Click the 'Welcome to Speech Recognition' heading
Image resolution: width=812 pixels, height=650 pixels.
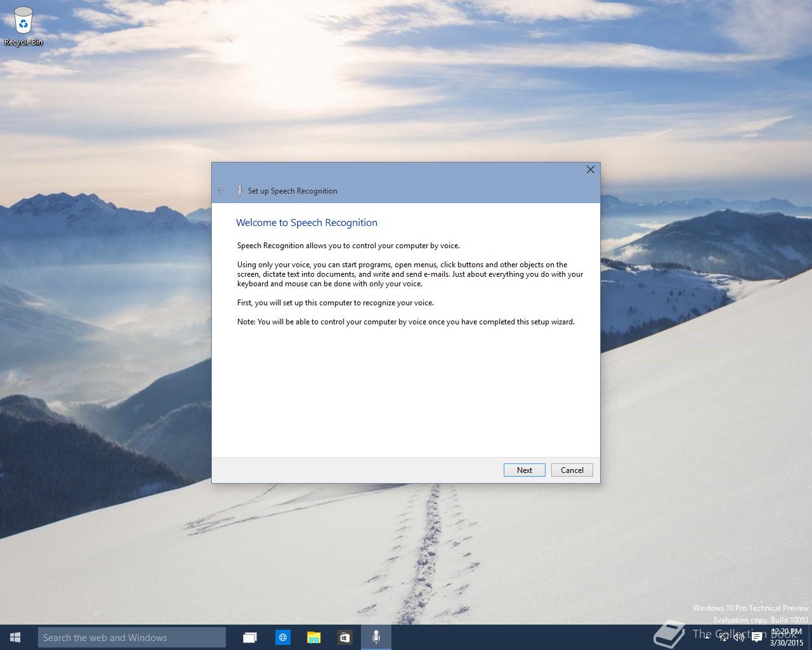click(306, 223)
